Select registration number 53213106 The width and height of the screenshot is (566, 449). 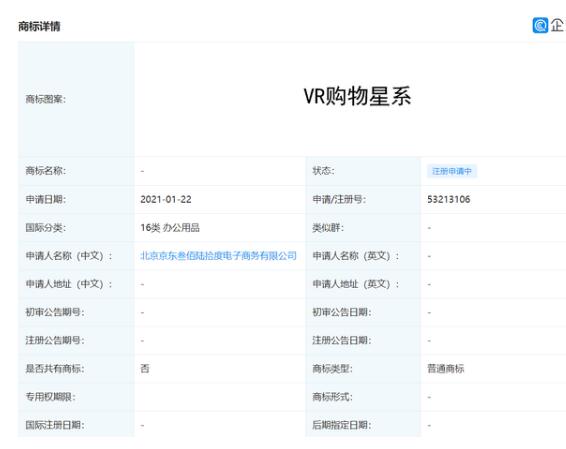(x=449, y=199)
